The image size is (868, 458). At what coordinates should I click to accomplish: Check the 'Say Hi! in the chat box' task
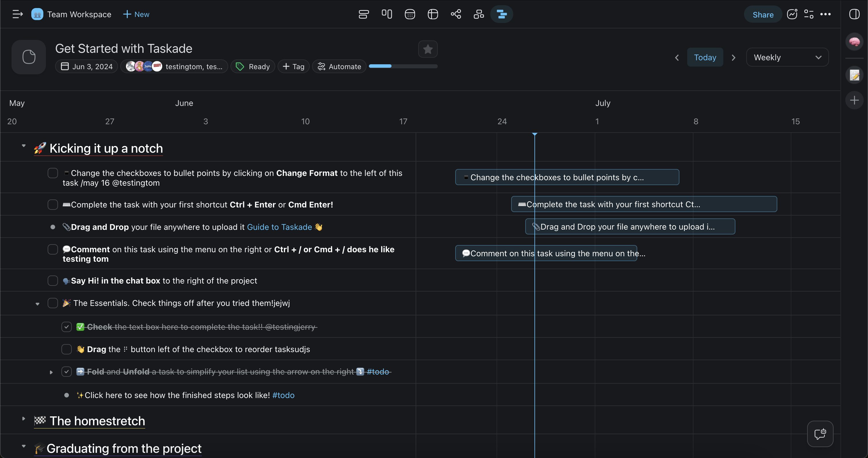coord(53,281)
